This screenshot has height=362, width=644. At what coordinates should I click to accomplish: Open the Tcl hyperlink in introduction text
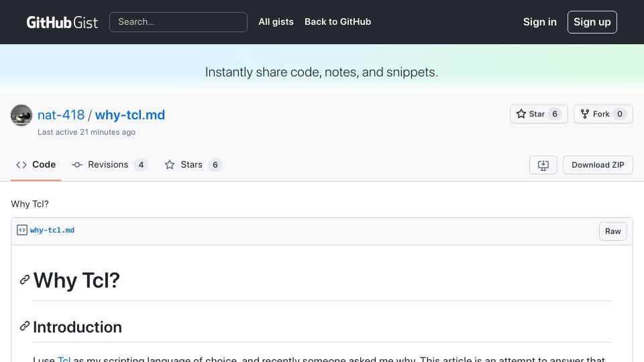tap(64, 359)
